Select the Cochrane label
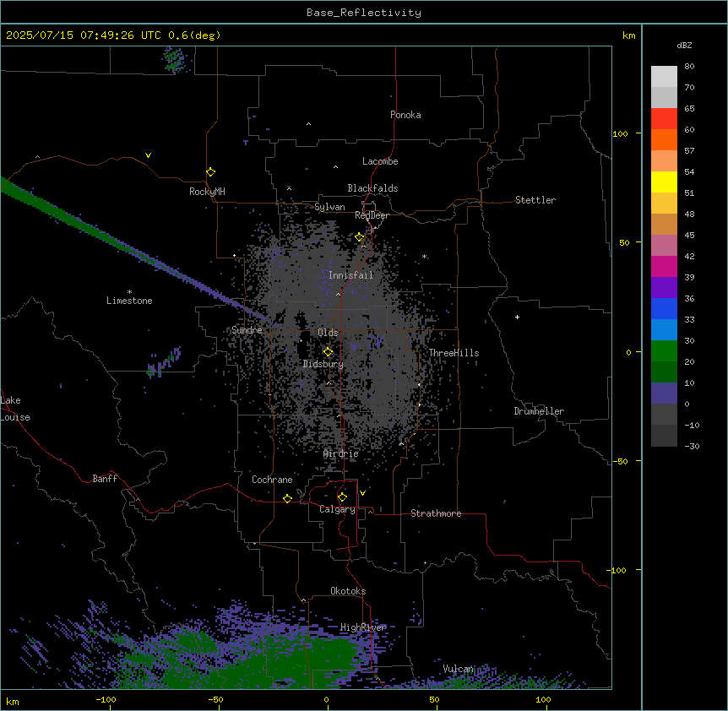This screenshot has width=728, height=711. point(272,480)
